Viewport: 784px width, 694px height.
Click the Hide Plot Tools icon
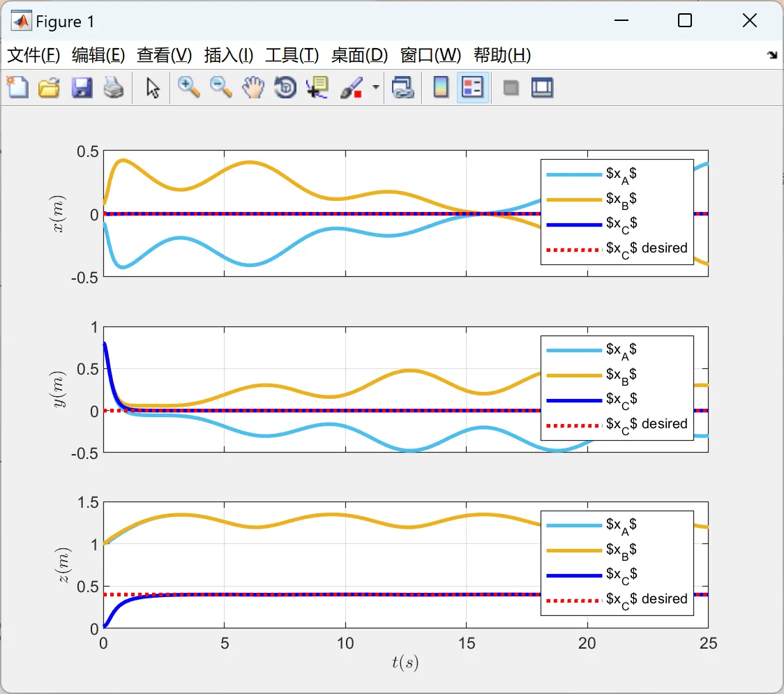click(x=511, y=89)
